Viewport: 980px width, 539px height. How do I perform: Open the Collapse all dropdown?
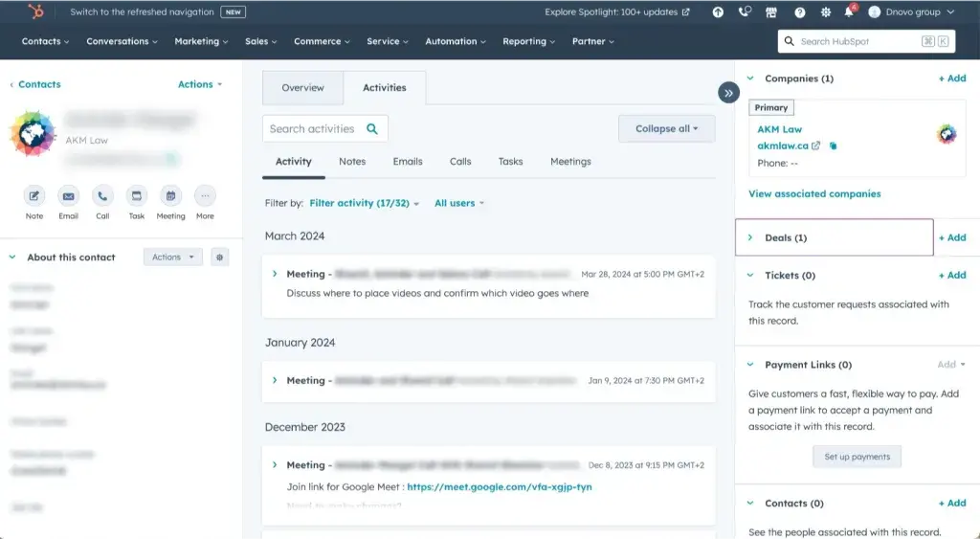coord(666,129)
